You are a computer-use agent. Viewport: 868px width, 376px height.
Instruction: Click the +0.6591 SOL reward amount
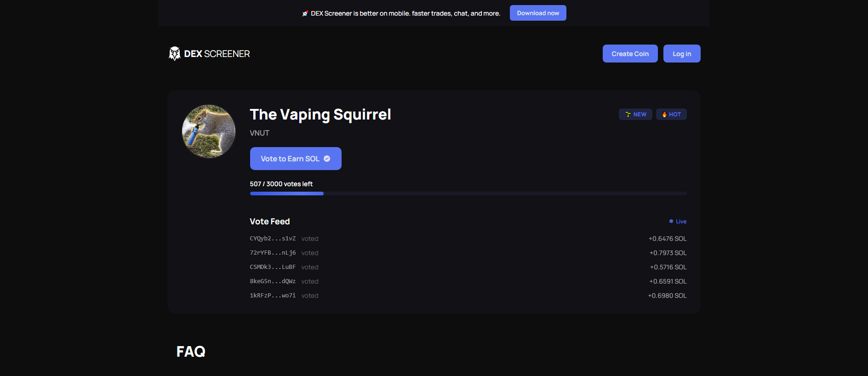click(x=668, y=281)
